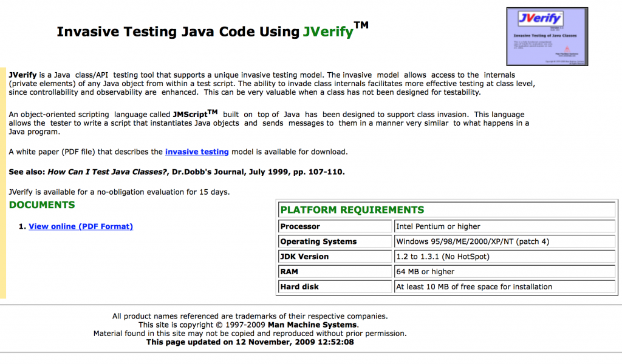Screen dimensions: 622x364
Task: Select the '64 MB or higher' cell
Action: click(x=504, y=272)
